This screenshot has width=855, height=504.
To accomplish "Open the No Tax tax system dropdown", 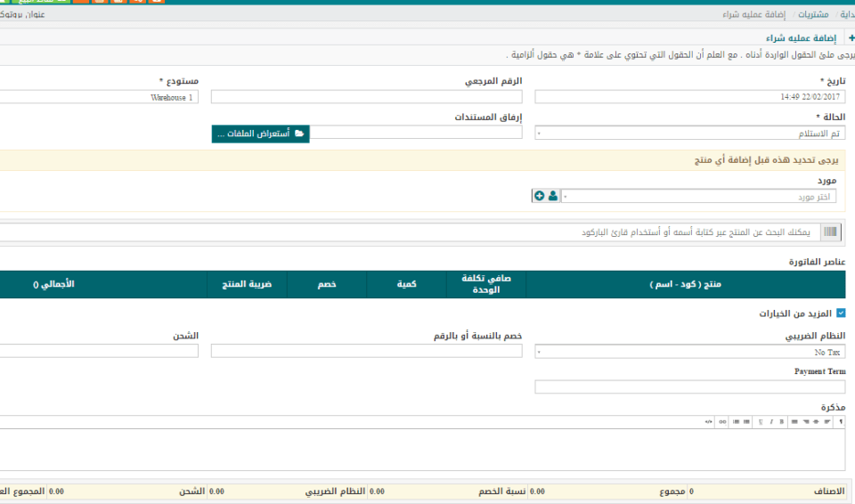I will [x=689, y=352].
